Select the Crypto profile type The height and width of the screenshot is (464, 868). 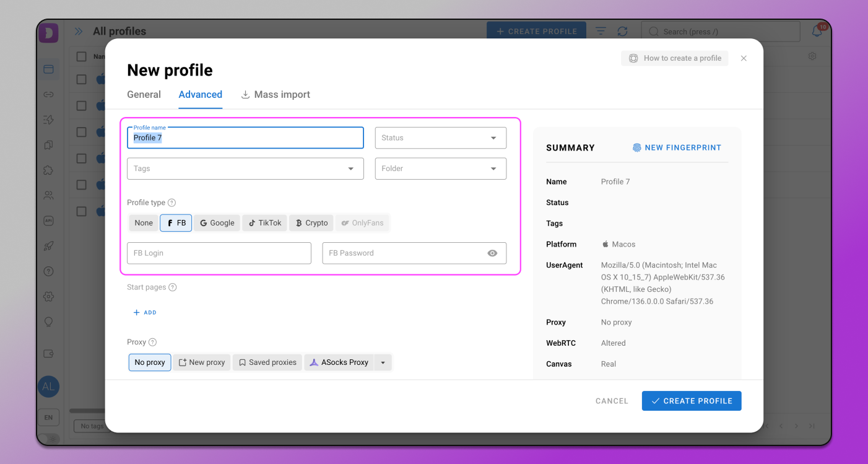pos(311,223)
